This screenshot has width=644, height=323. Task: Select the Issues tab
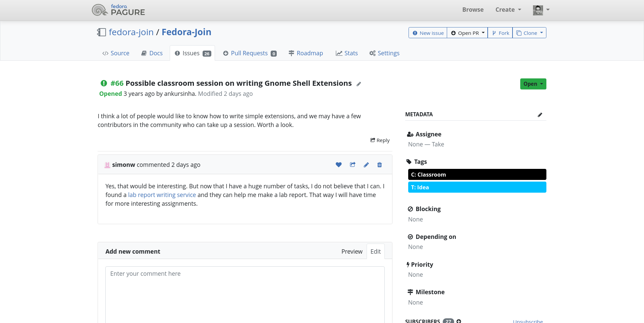tap(193, 53)
